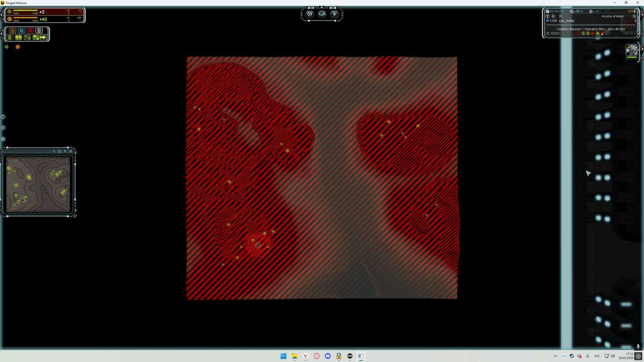Click the T circle button in score panel

click(x=547, y=16)
